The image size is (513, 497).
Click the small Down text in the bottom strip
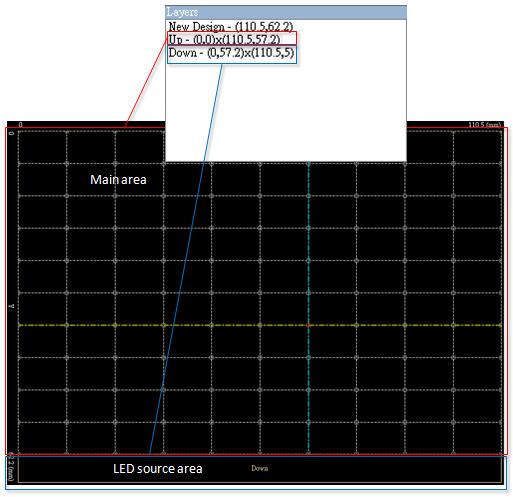point(260,468)
